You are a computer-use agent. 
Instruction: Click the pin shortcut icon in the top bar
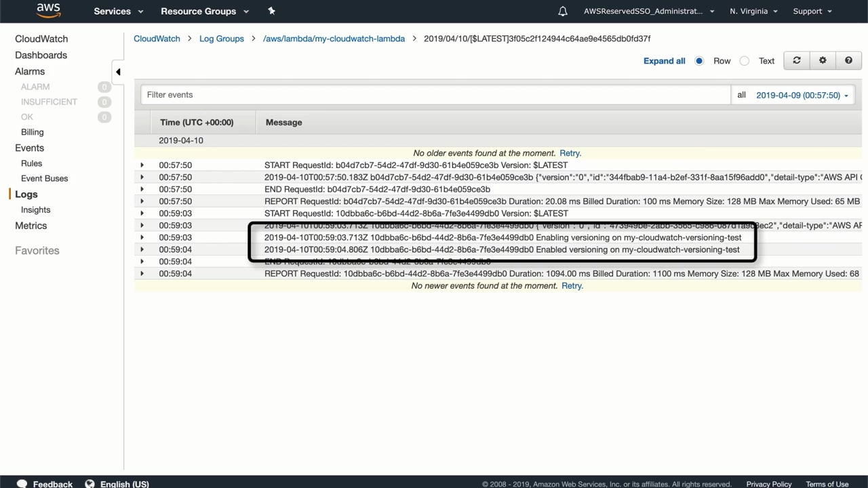click(x=271, y=11)
